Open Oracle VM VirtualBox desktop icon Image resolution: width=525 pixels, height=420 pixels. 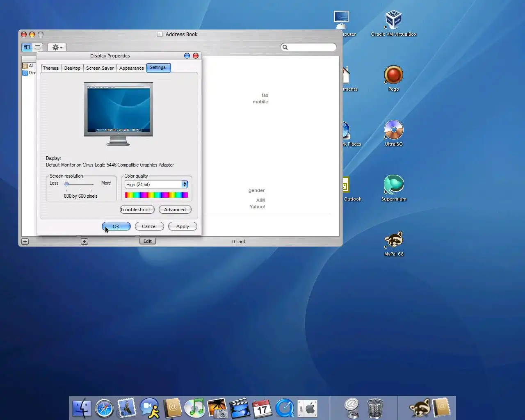point(394,23)
